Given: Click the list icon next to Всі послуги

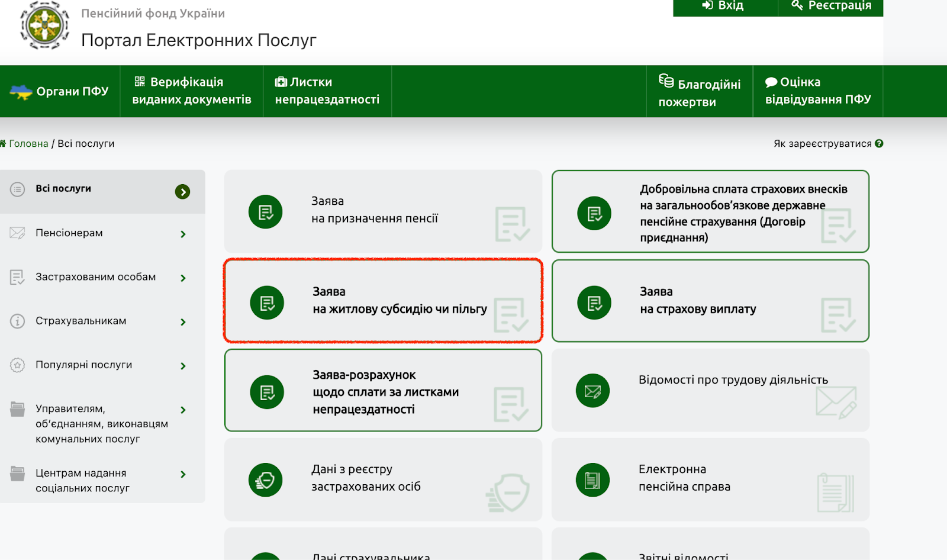Looking at the screenshot, I should (x=17, y=189).
